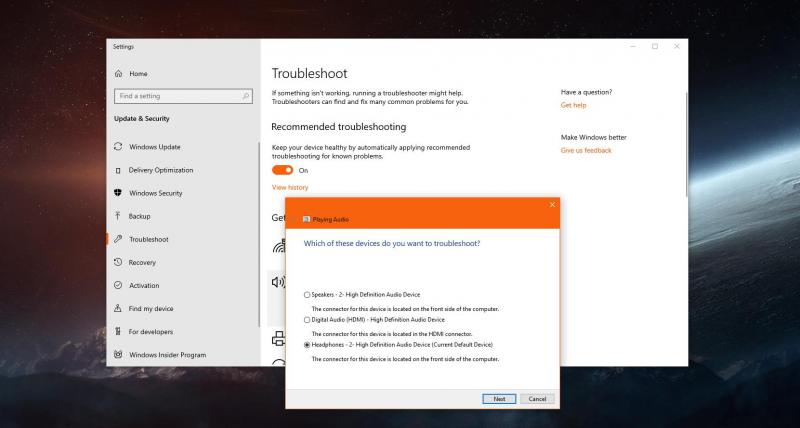Close the Settings window
Image resolution: width=800 pixels, height=428 pixels.
[x=677, y=46]
